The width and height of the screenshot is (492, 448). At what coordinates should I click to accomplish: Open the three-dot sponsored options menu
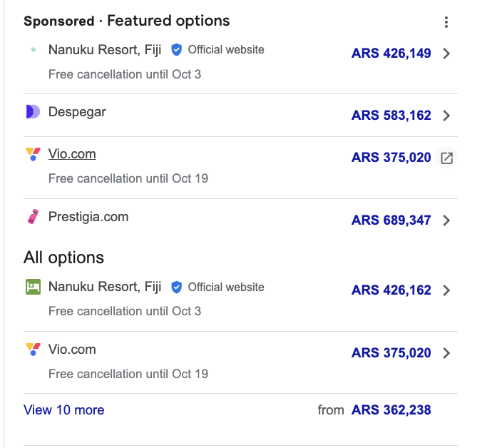[x=446, y=22]
